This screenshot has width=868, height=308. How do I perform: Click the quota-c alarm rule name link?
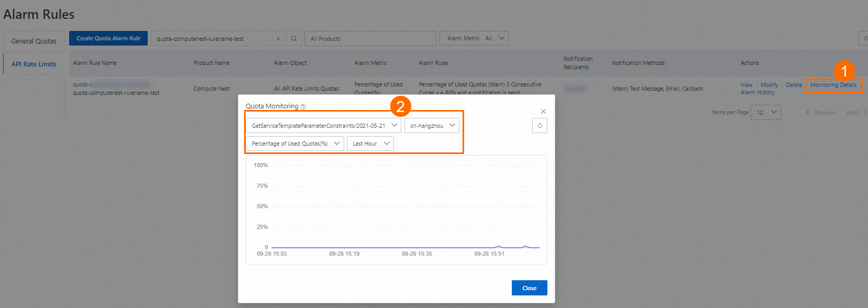tap(112, 84)
